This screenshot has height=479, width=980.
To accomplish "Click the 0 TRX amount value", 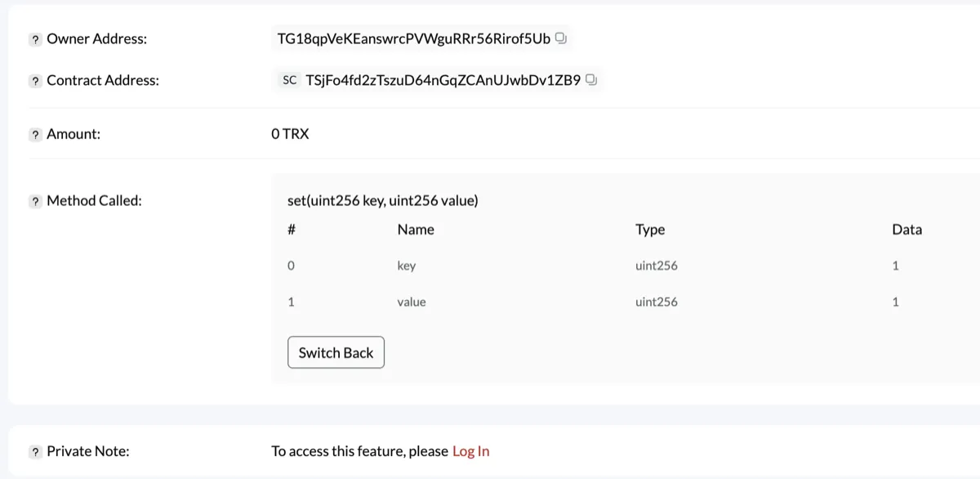I will coord(290,133).
